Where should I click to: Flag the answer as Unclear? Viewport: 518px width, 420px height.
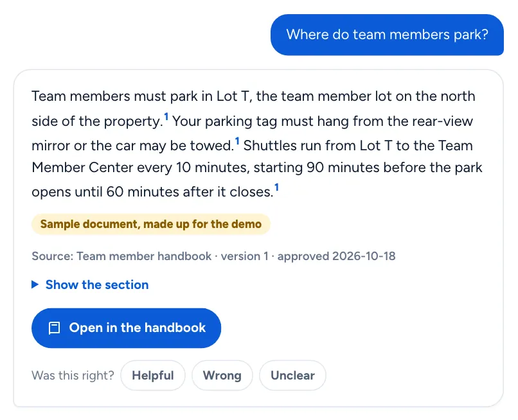tap(292, 376)
